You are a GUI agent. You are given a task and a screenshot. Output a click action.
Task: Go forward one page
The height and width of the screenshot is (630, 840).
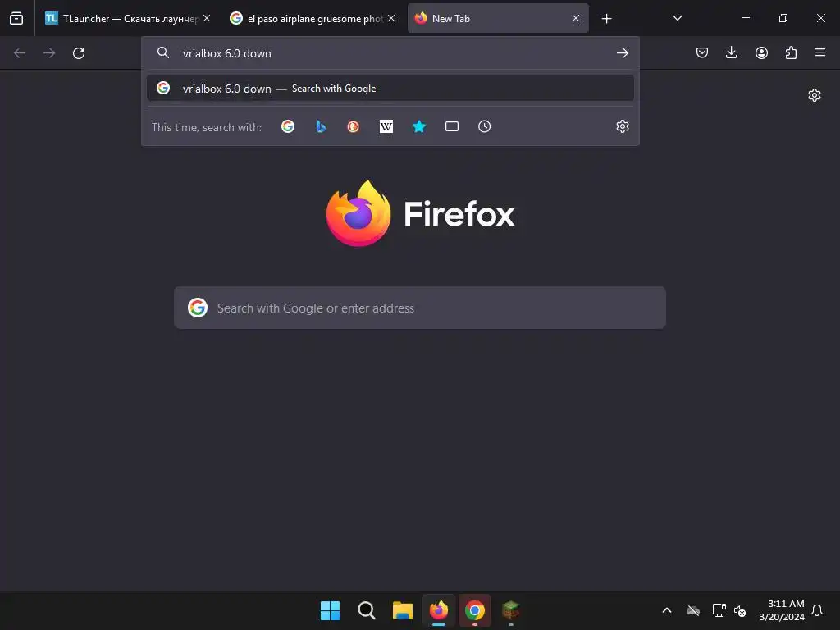(49, 53)
